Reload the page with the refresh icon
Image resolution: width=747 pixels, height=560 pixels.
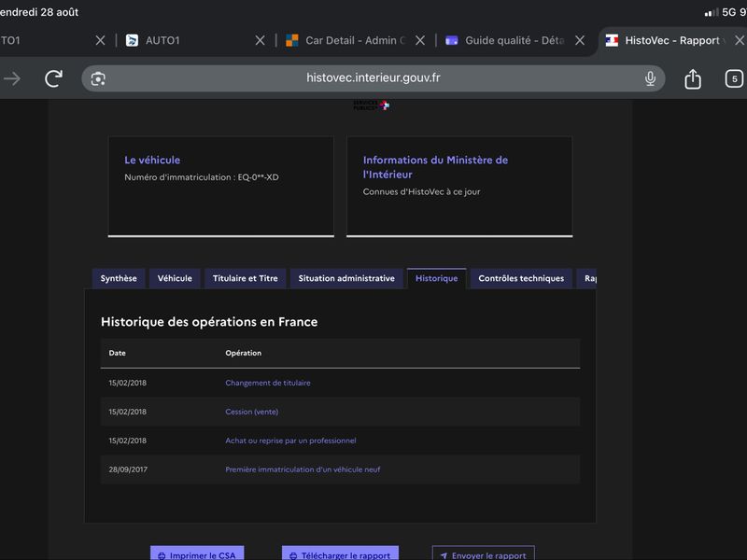[53, 78]
